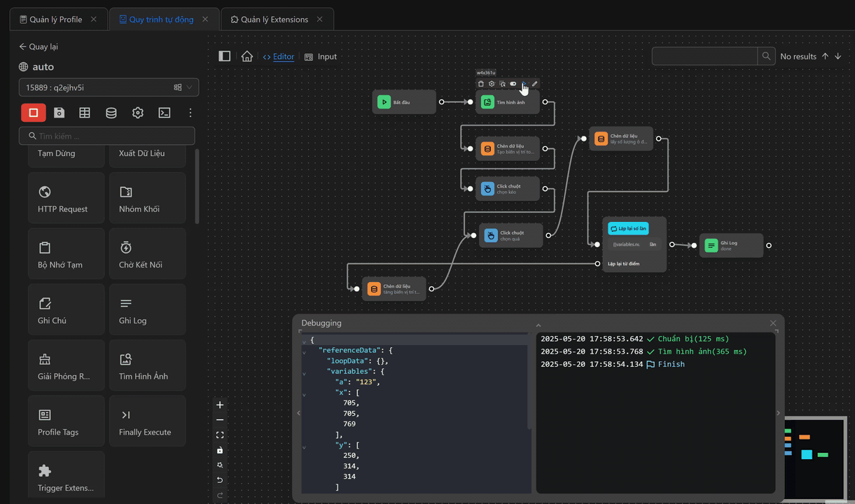855x504 pixels.
Task: Collapse the "variables" JSON fold arrow
Action: point(304,374)
